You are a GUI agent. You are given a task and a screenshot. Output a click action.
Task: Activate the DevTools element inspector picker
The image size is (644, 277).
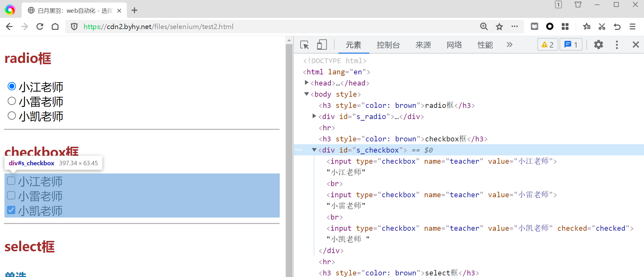(x=305, y=45)
